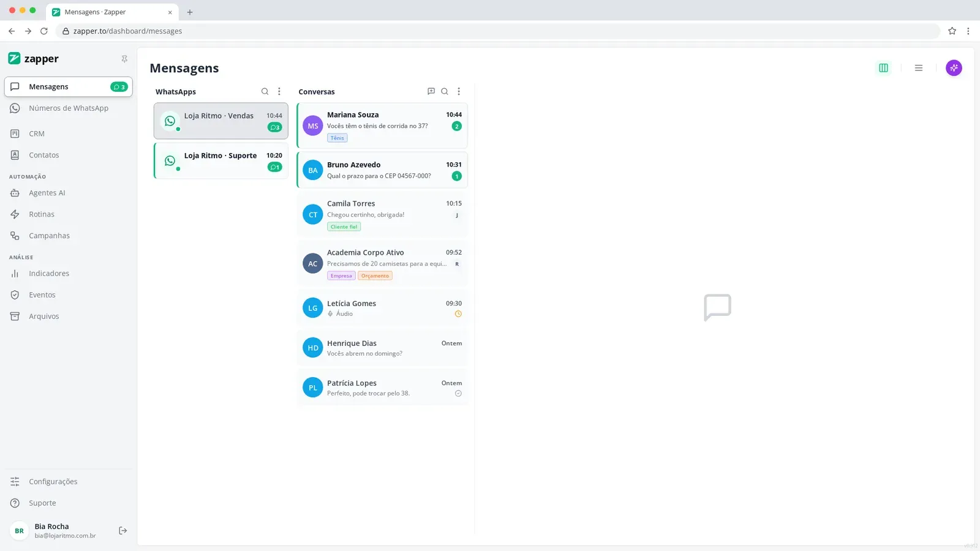View Indicadores analytics
980x551 pixels.
pyautogui.click(x=69, y=274)
